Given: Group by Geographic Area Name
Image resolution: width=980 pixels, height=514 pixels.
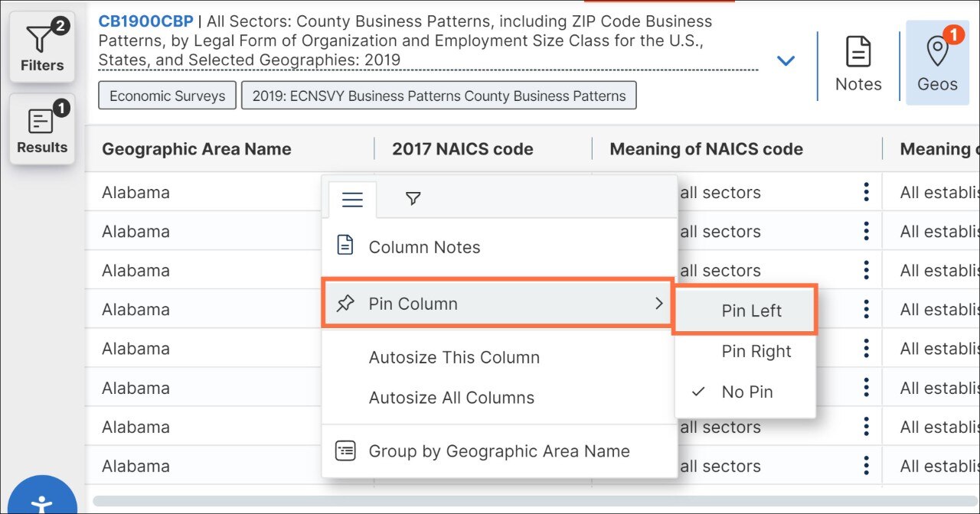Looking at the screenshot, I should 499,451.
